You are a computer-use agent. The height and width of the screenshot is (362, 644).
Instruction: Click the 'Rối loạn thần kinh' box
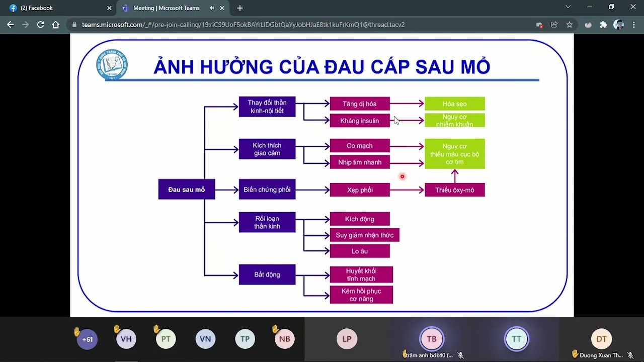click(x=267, y=222)
